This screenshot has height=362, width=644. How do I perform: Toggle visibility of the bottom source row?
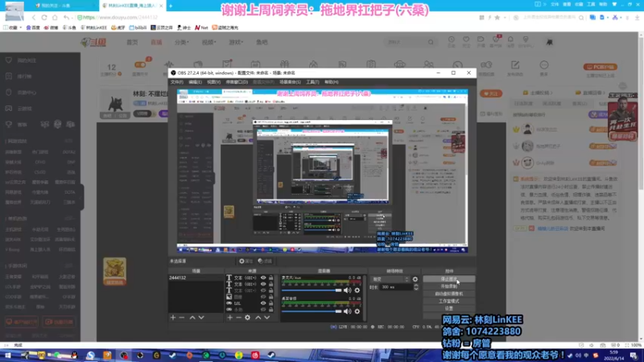pos(263,310)
